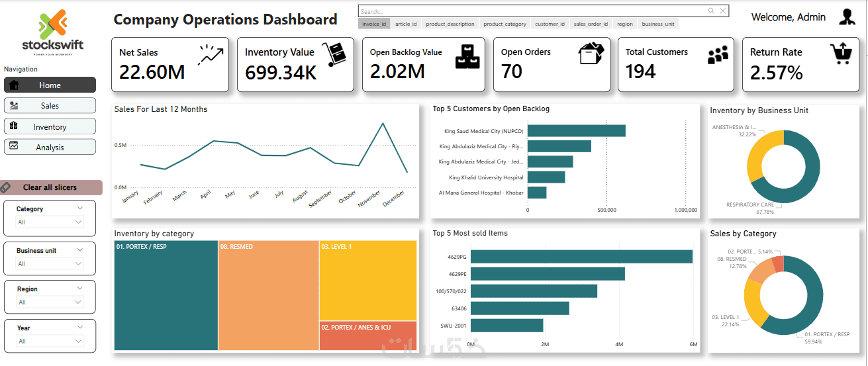868x366 pixels.
Task: Click the Open Orders value 70
Action: 512,71
